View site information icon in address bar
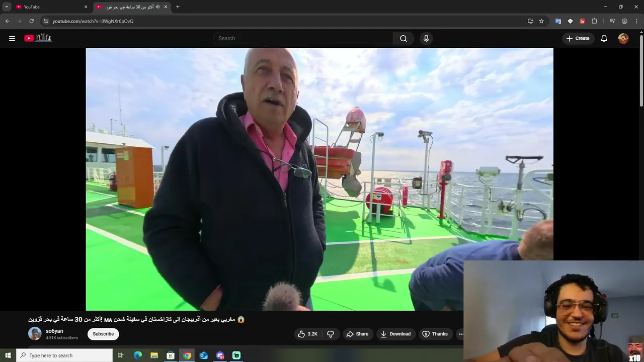The image size is (644, 362). [x=46, y=21]
